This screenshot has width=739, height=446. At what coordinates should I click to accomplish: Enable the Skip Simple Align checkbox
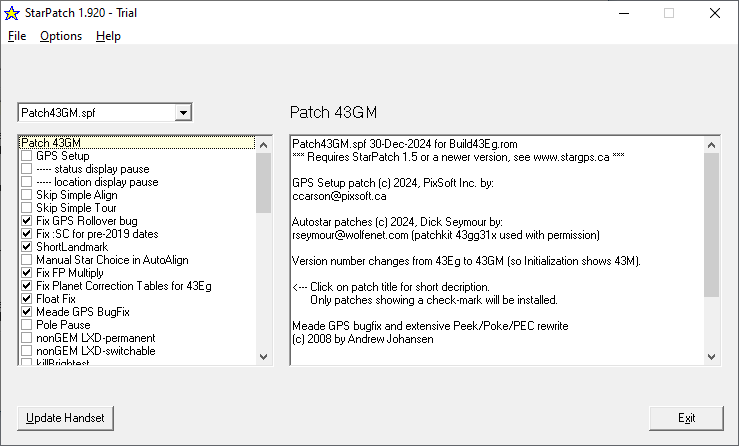pos(26,195)
